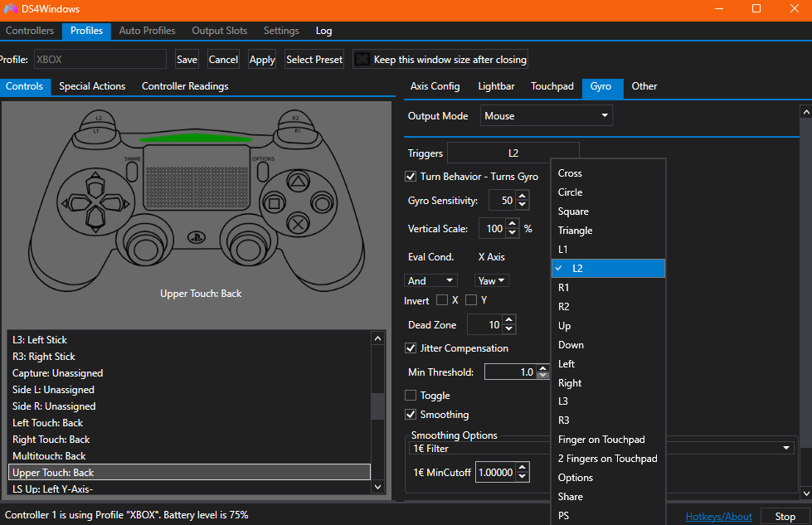The height and width of the screenshot is (525, 812).
Task: Switch to the Lightbar tab
Action: (496, 86)
